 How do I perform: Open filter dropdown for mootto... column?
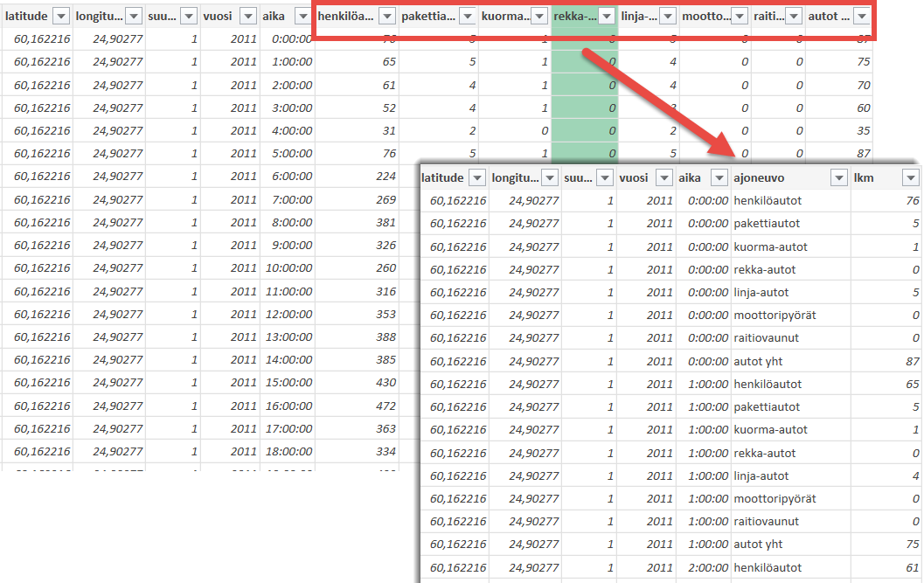tap(738, 16)
